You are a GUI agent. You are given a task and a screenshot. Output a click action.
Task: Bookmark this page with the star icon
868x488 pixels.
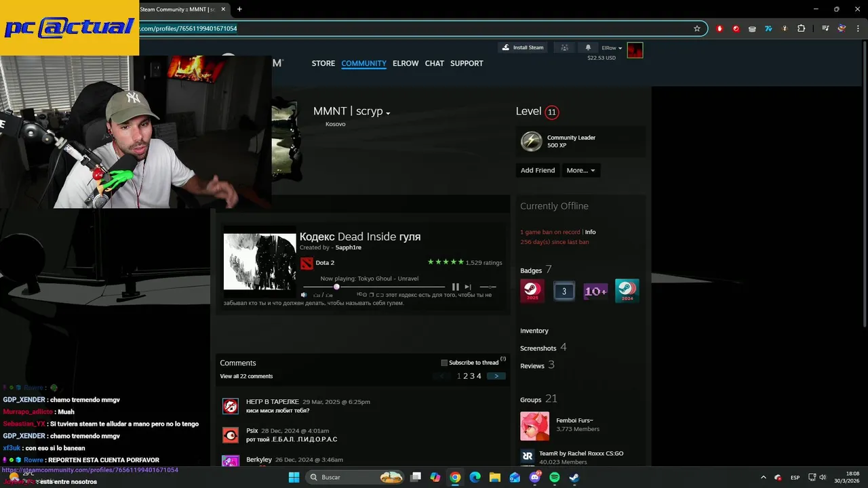[696, 28]
